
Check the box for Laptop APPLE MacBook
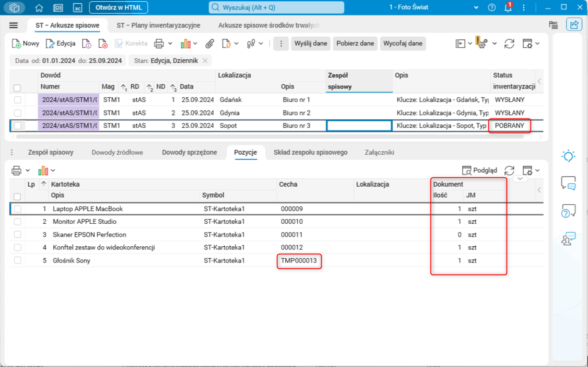point(18,209)
